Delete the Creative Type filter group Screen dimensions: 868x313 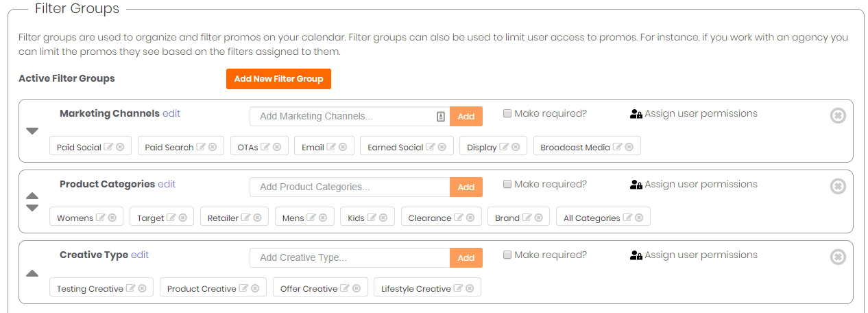[838, 257]
